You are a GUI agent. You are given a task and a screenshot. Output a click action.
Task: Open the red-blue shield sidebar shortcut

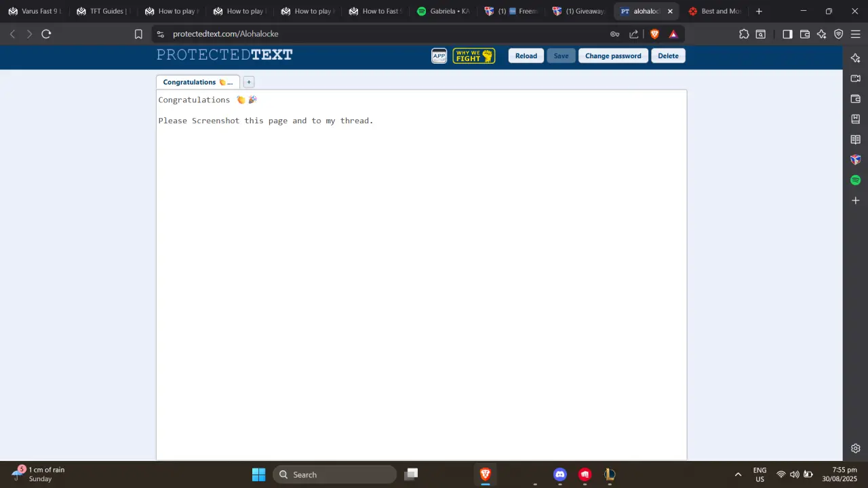click(x=855, y=160)
